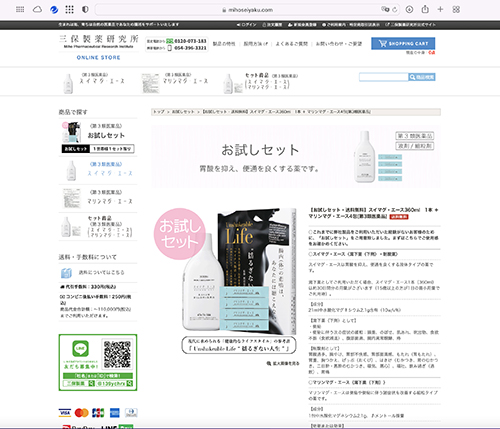Click the official site link at the right of the black bar
The height and width of the screenshot is (429, 500).
click(x=410, y=25)
